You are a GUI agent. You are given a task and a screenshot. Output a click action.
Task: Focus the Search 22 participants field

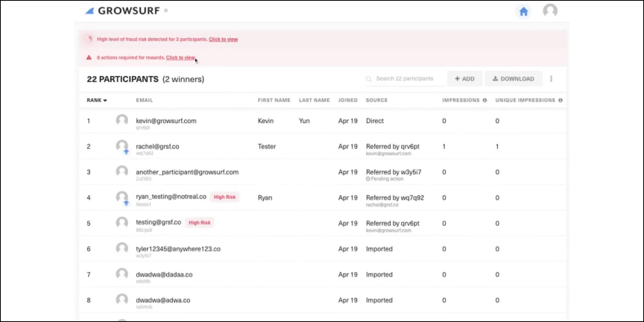405,78
